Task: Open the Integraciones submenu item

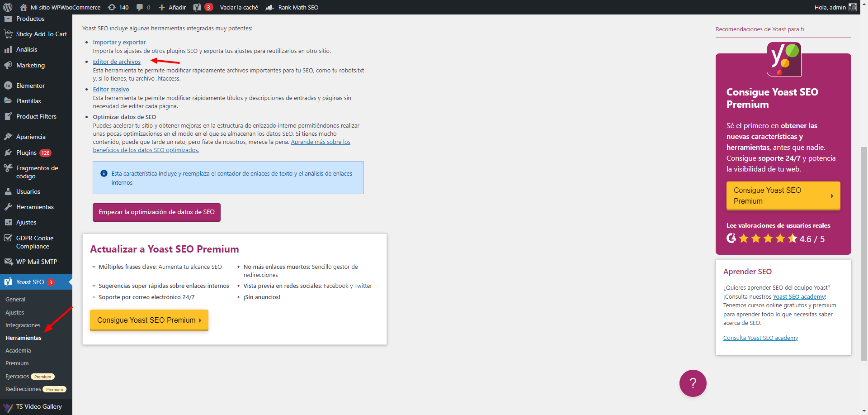Action: tap(23, 325)
